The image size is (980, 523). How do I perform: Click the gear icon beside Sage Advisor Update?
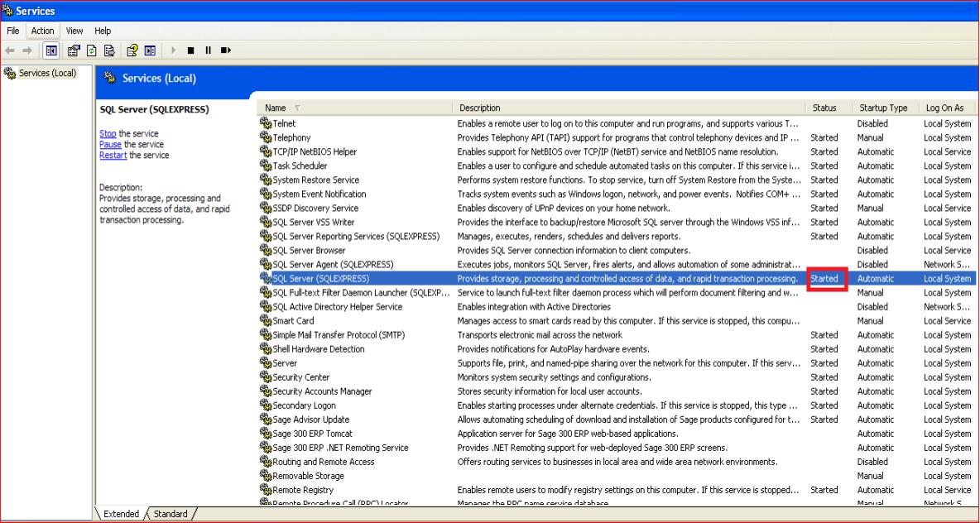pyautogui.click(x=266, y=420)
